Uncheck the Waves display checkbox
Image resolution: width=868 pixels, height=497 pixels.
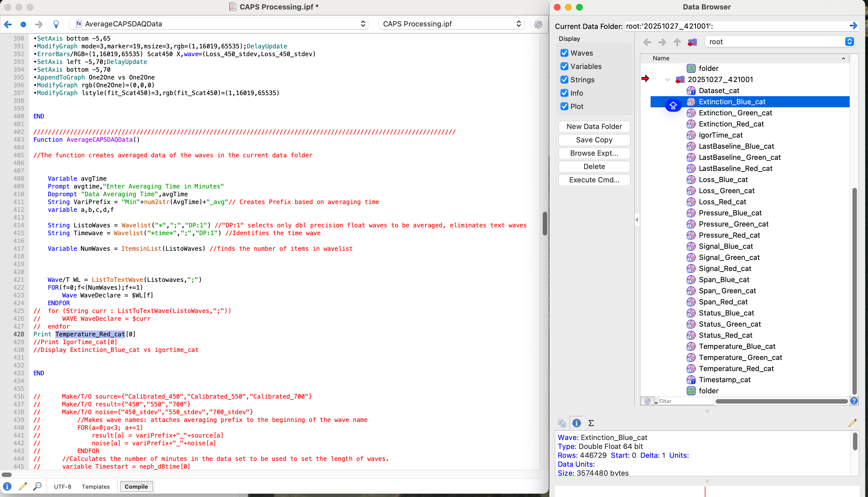[564, 53]
